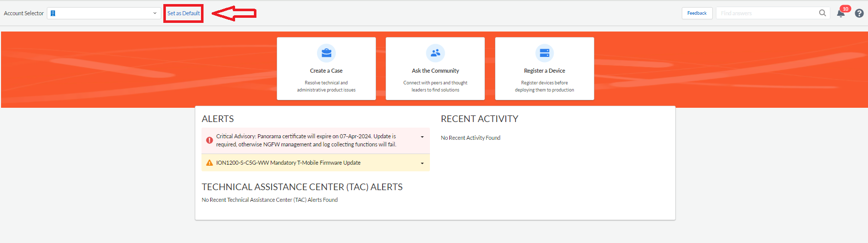The image size is (868, 243).
Task: Click the No Recent Activity Found text
Action: pos(471,138)
